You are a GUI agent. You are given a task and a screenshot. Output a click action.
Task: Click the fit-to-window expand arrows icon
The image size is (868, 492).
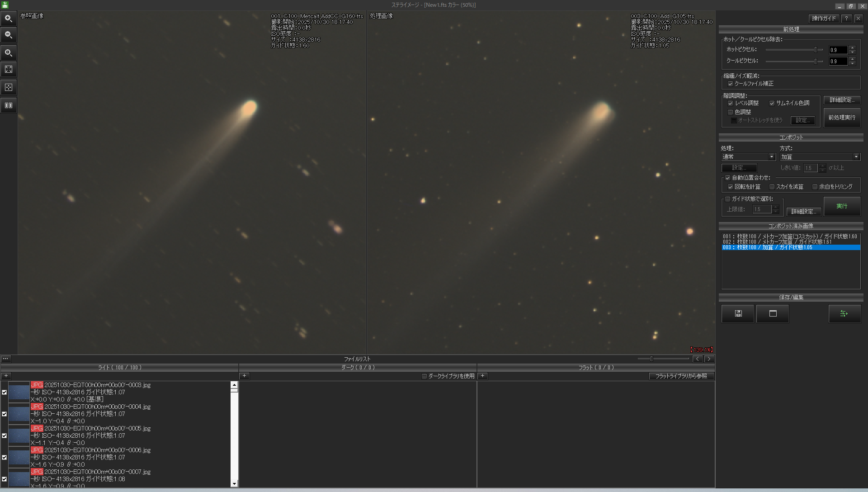tap(8, 69)
